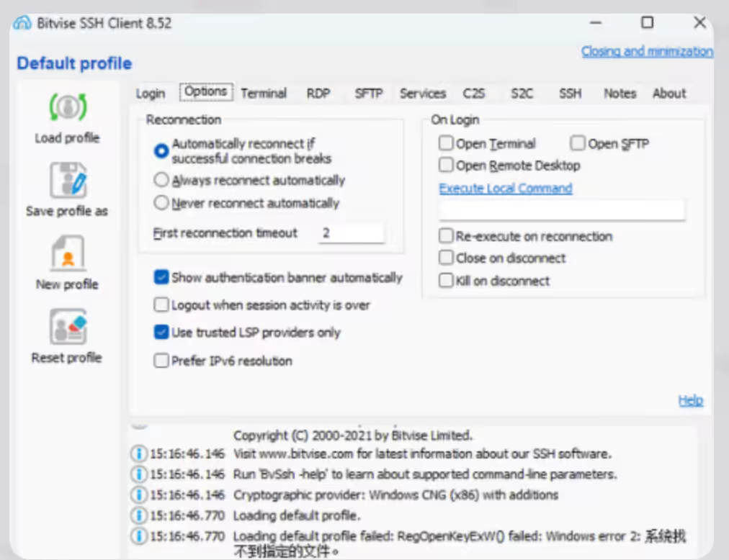Click info icon of the bitvise.com log entry

[138, 453]
